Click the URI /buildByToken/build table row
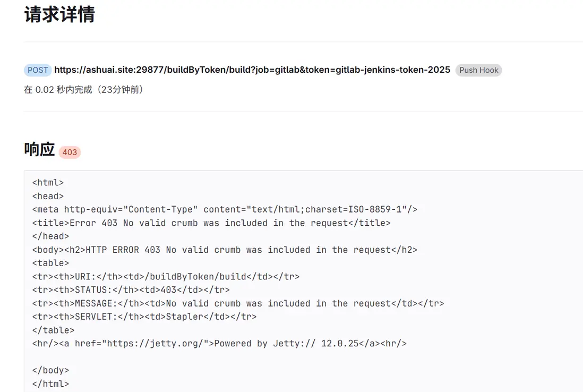This screenshot has width=583, height=392. click(166, 277)
